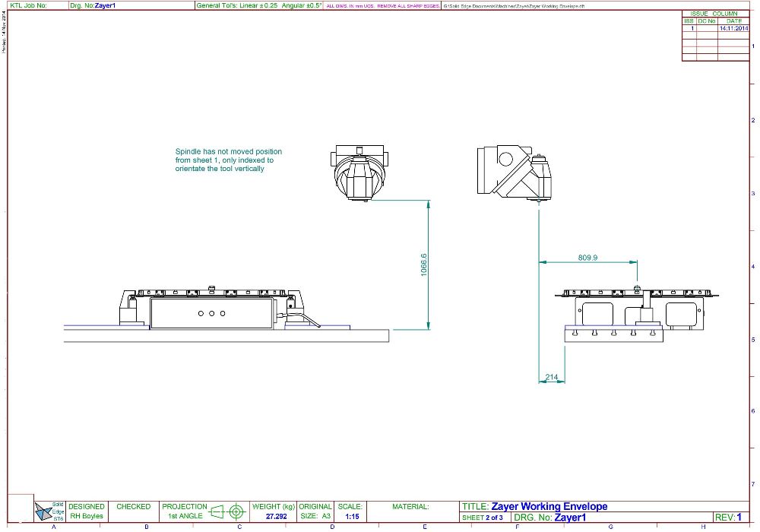Click the three circles on the fixture box

click(211, 313)
